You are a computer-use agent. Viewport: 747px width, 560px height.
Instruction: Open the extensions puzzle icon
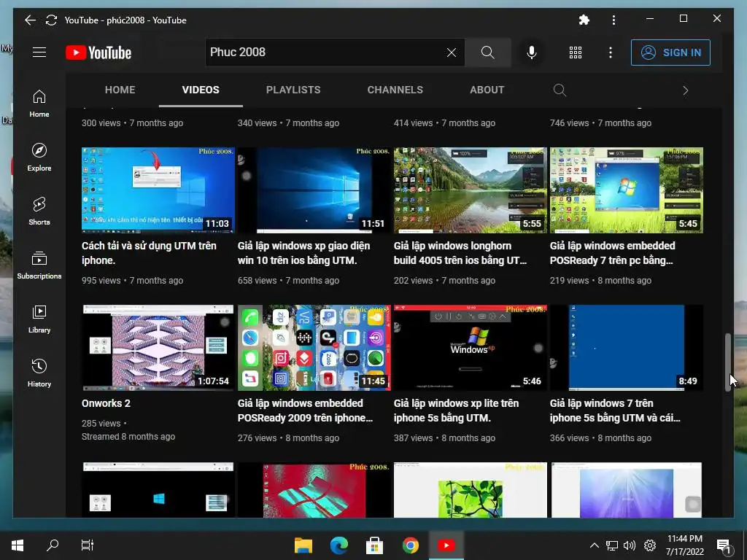click(x=584, y=20)
